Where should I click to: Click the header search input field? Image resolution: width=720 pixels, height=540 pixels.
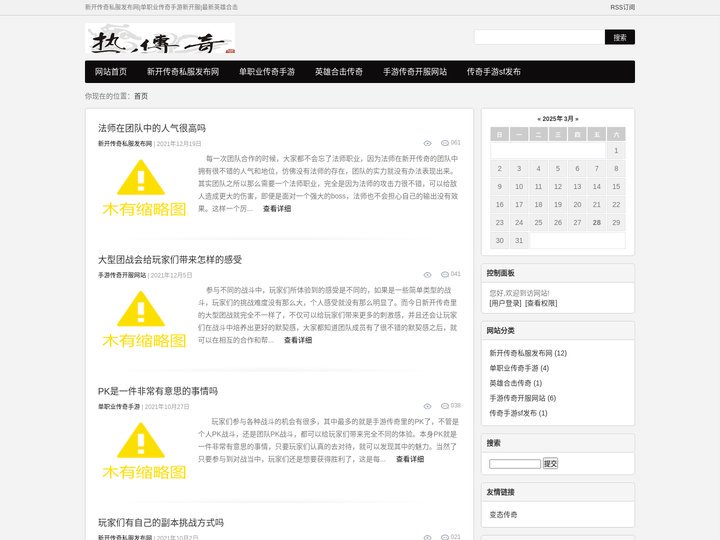(540, 37)
